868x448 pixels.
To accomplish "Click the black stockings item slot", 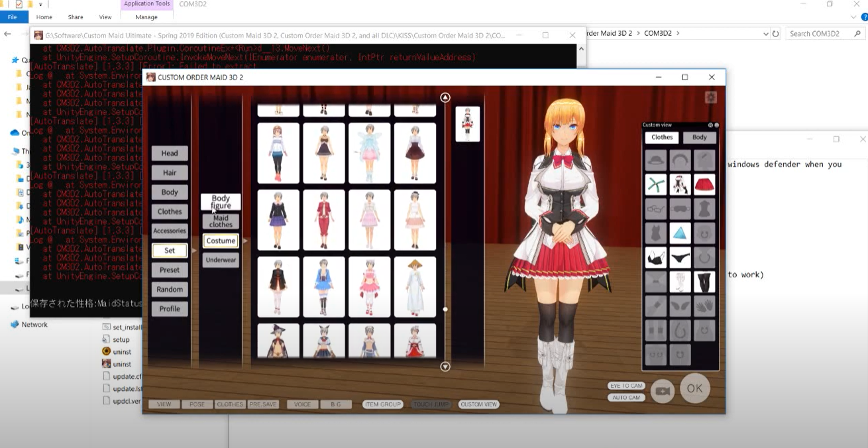I will pyautogui.click(x=704, y=282).
